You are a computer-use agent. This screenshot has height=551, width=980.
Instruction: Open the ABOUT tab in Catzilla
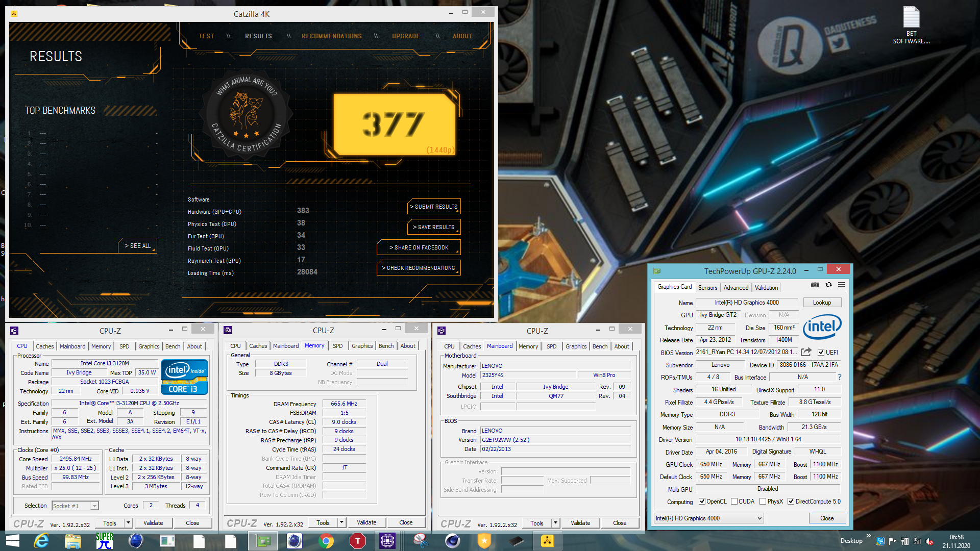pyautogui.click(x=462, y=36)
